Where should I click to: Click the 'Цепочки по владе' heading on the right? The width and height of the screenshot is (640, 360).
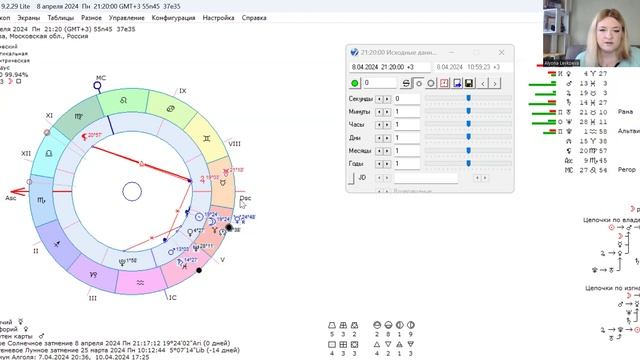point(611,220)
